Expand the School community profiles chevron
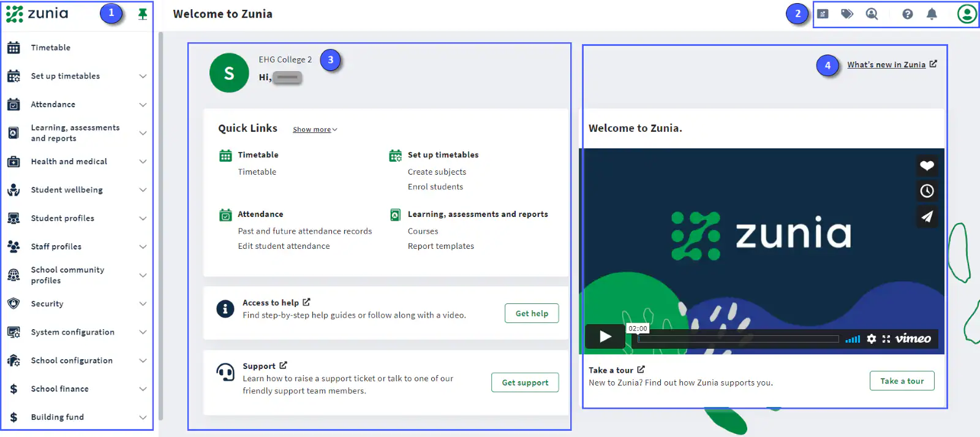Image resolution: width=980 pixels, height=437 pixels. (143, 275)
